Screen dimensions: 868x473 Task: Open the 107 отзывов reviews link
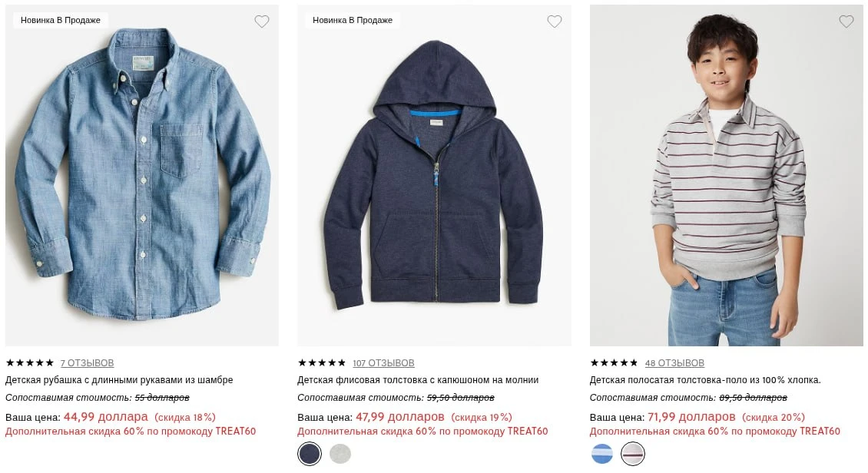(383, 363)
